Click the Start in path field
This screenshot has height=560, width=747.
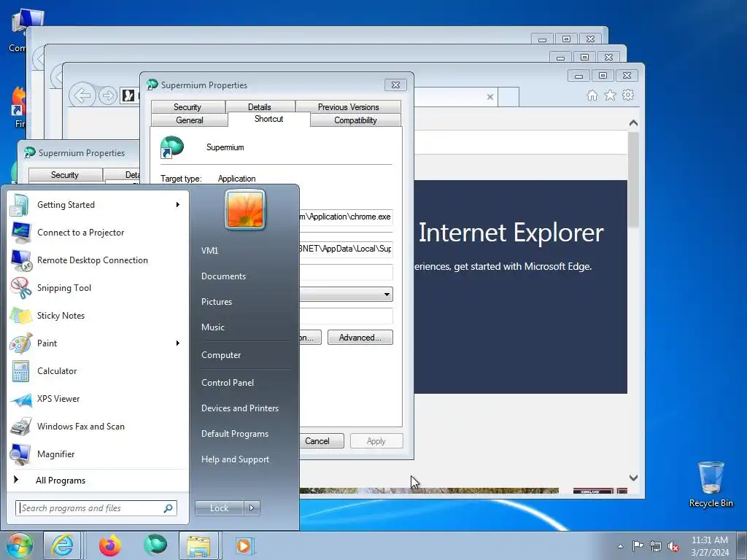coord(346,249)
